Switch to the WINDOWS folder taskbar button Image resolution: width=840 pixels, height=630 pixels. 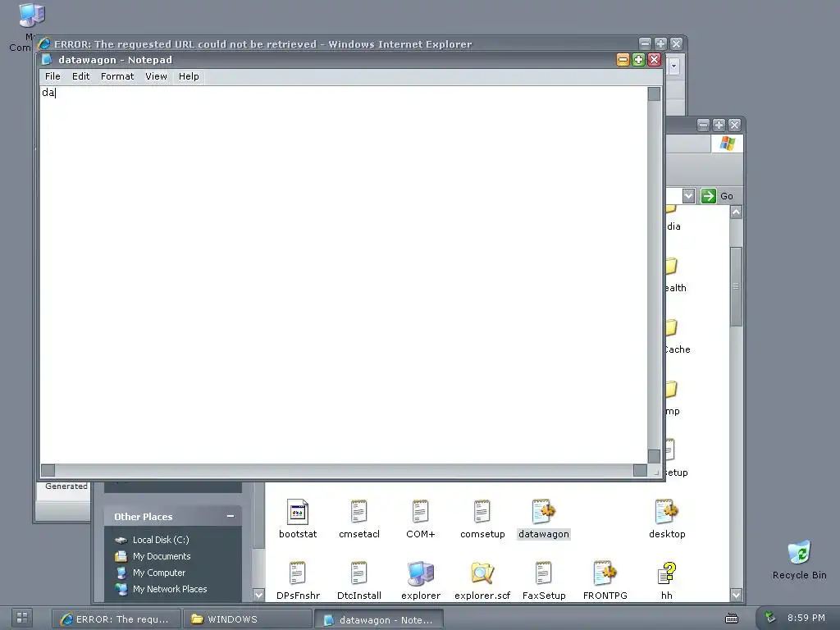246,619
